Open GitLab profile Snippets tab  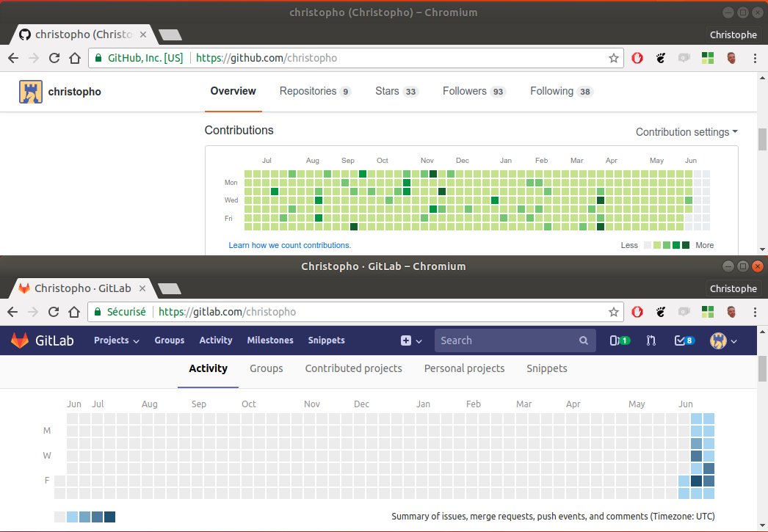point(546,368)
